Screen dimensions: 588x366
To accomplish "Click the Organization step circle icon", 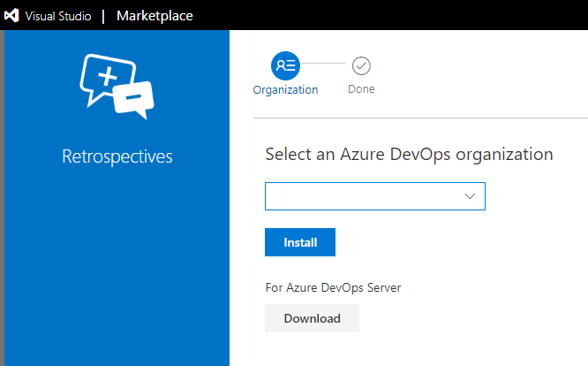I will (285, 65).
